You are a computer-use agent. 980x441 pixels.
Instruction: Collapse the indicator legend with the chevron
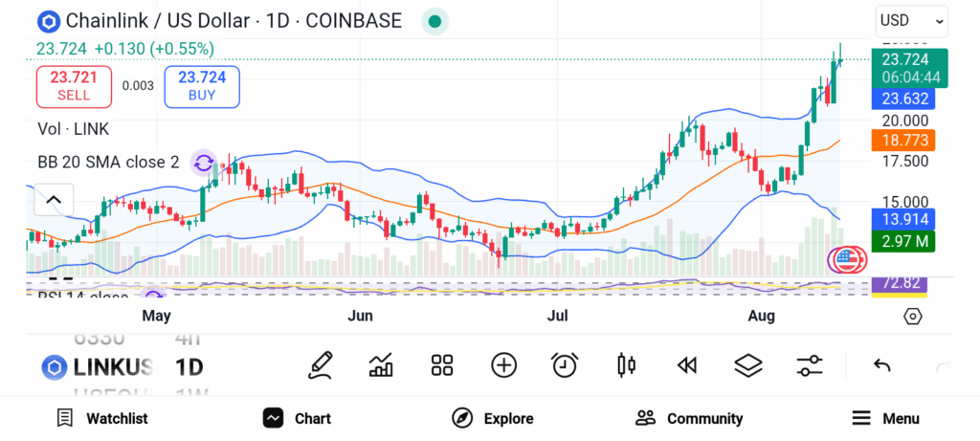(x=54, y=200)
